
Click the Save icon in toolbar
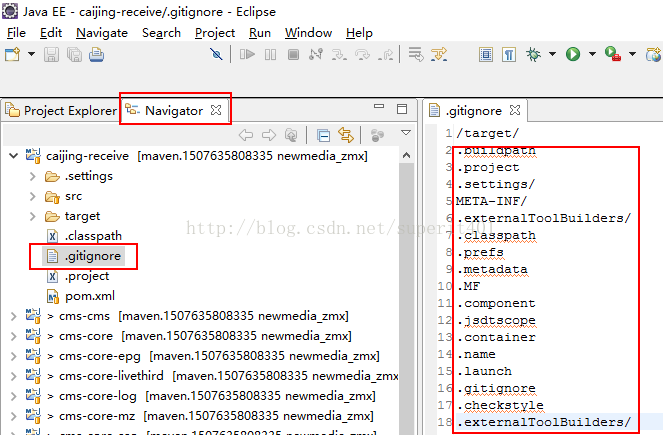[51, 55]
